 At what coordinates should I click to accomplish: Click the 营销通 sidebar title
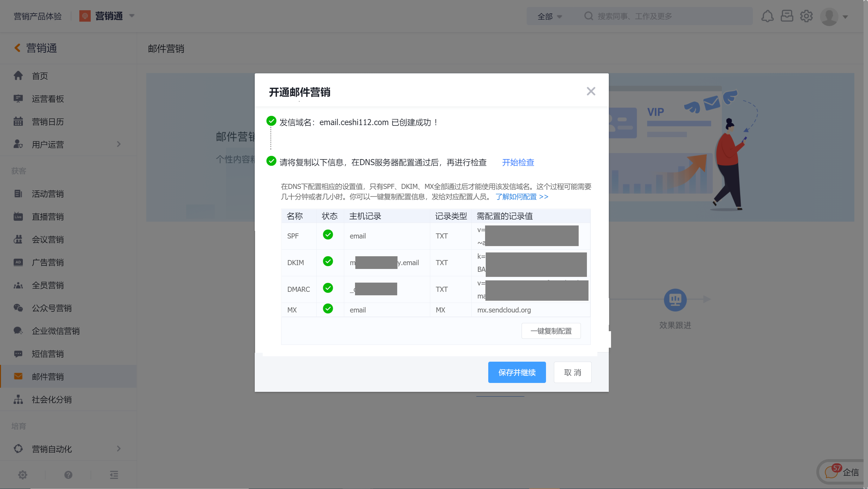click(42, 48)
